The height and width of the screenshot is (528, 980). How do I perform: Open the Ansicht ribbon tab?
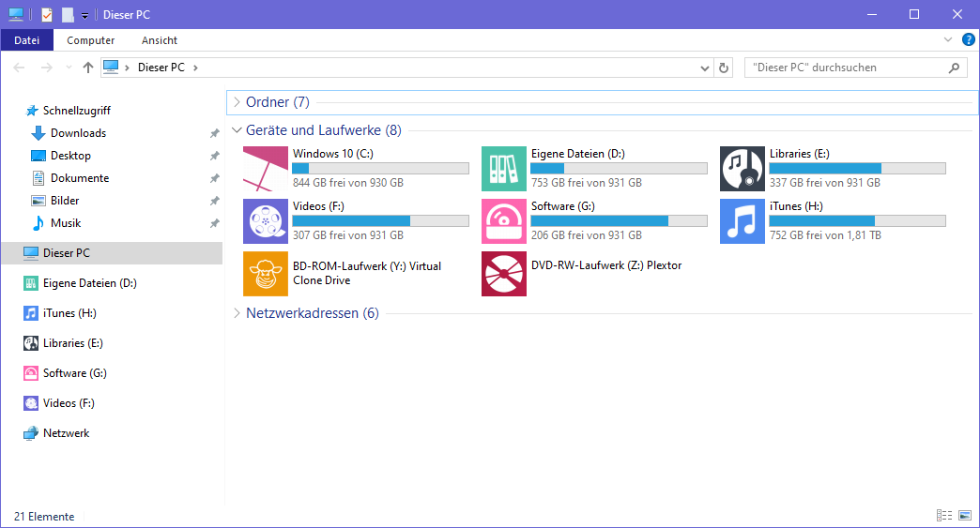pos(160,40)
